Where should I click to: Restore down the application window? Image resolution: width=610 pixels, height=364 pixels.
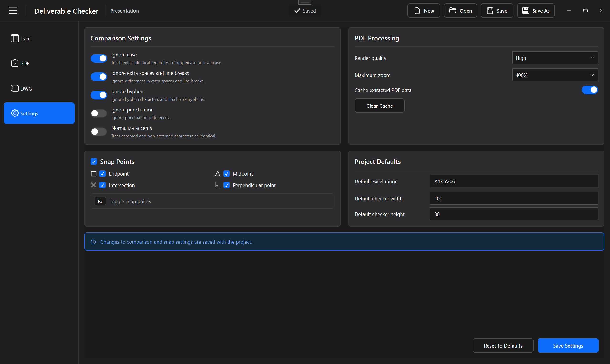pyautogui.click(x=585, y=10)
